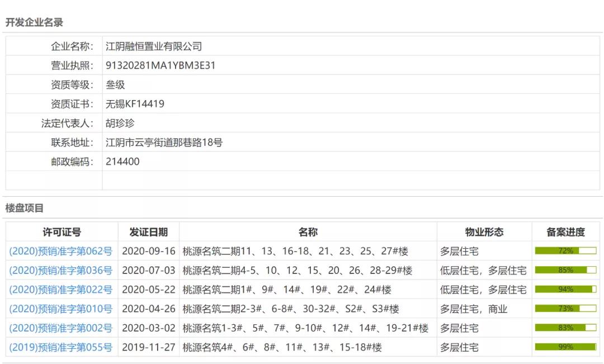Select company name 江阴融恒置业有限公司
The image size is (604, 364).
pos(155,45)
